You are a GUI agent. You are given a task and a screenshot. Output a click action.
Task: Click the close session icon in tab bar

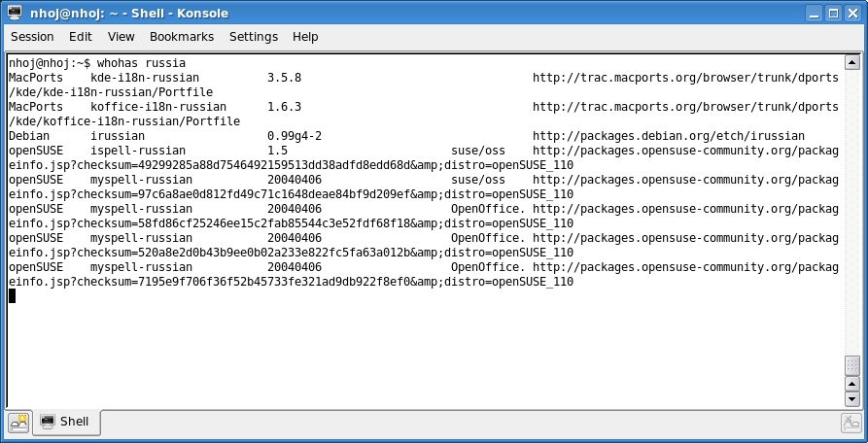851,423
